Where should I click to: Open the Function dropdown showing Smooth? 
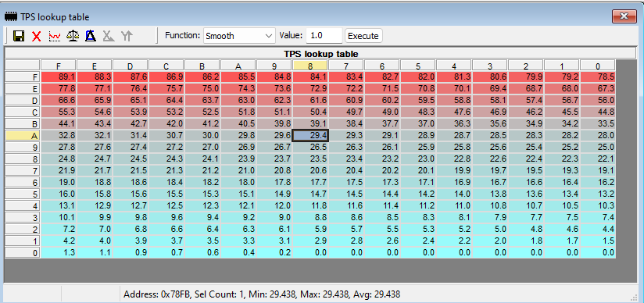point(239,36)
